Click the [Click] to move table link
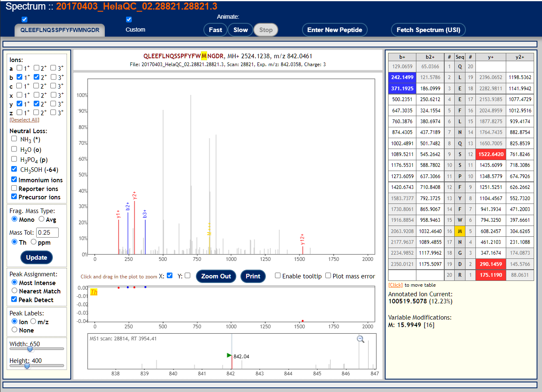This screenshot has width=542, height=392. pos(396,285)
